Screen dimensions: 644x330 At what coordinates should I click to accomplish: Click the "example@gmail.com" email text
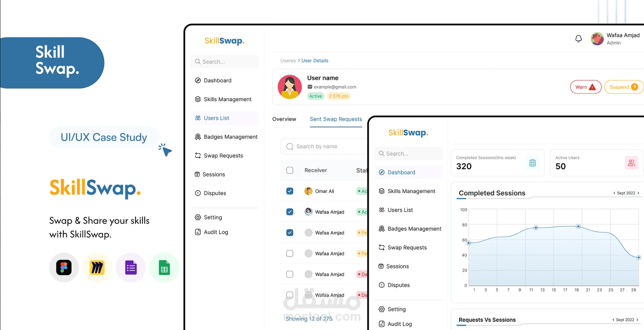tap(335, 87)
